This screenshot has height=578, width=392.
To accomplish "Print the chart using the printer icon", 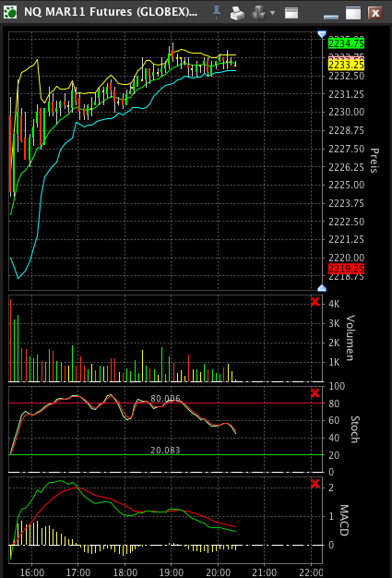I will 237,13.
